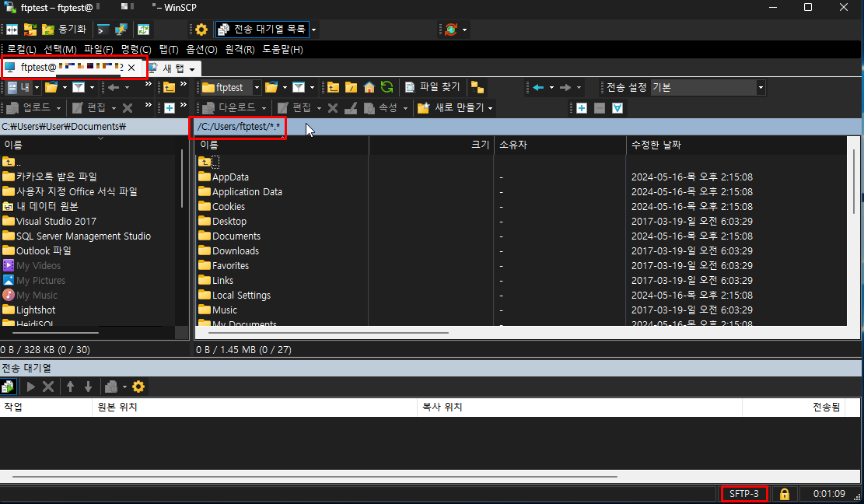Click the 속성 properties button
The height and width of the screenshot is (504, 864).
pos(381,108)
